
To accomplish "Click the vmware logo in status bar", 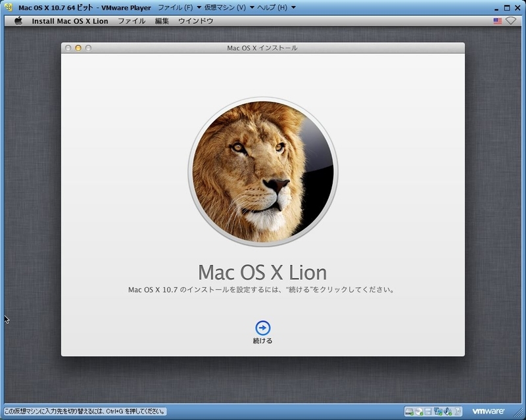I will pos(488,411).
